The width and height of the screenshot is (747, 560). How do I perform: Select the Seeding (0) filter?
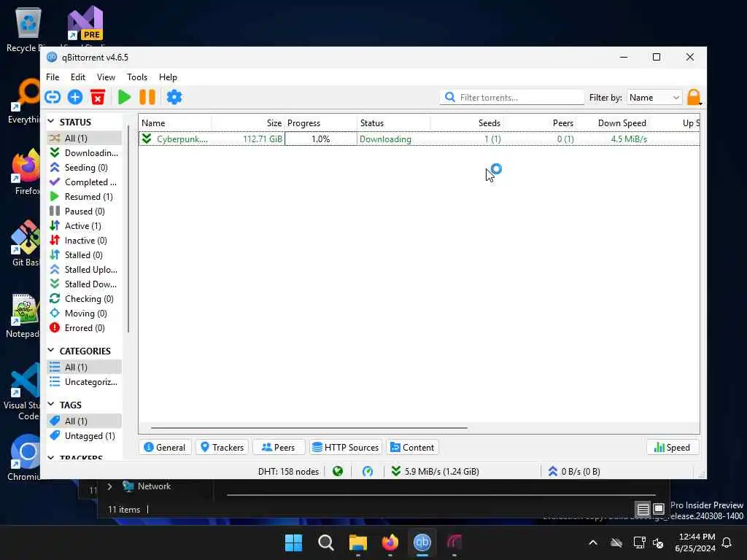point(84,168)
